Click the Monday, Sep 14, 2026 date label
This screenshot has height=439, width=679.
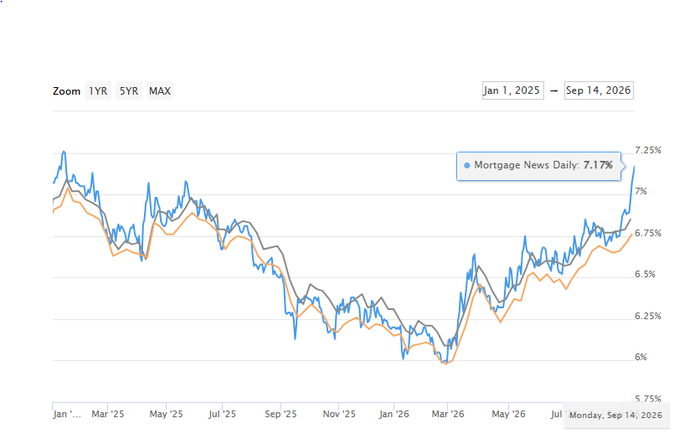pos(616,415)
